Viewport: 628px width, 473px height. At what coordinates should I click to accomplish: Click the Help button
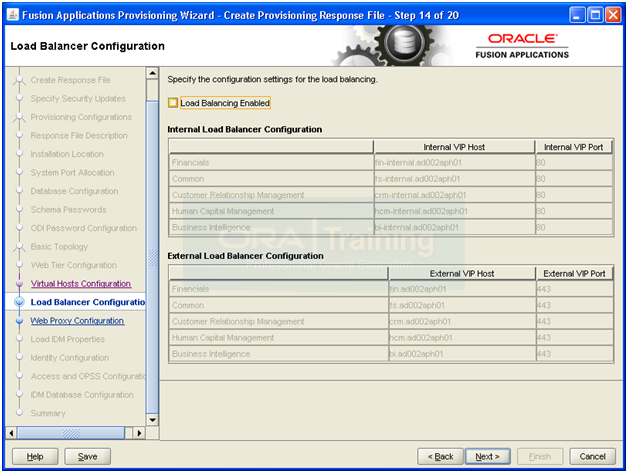(35, 456)
